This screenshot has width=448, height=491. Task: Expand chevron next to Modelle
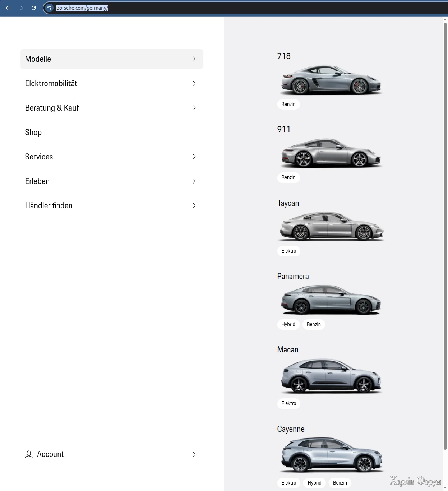tap(194, 59)
